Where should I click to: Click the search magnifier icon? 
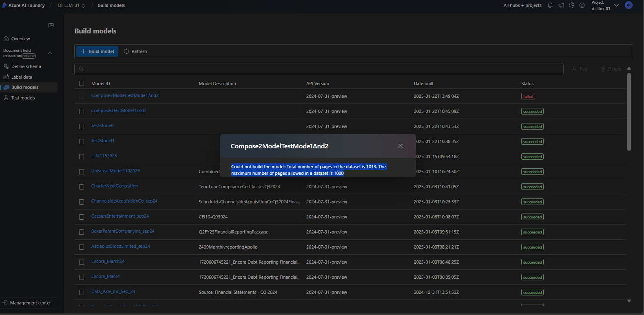click(81, 69)
